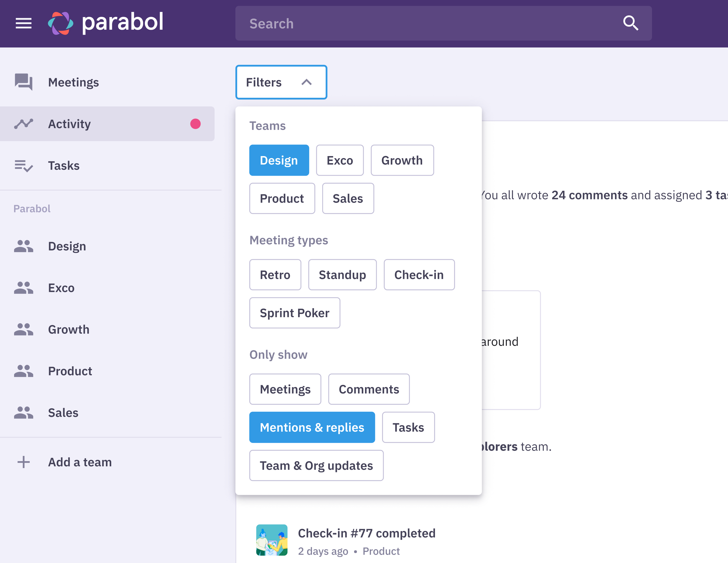This screenshot has height=563, width=728.
Task: Disable the Mentions & replies filter
Action: pos(312,428)
